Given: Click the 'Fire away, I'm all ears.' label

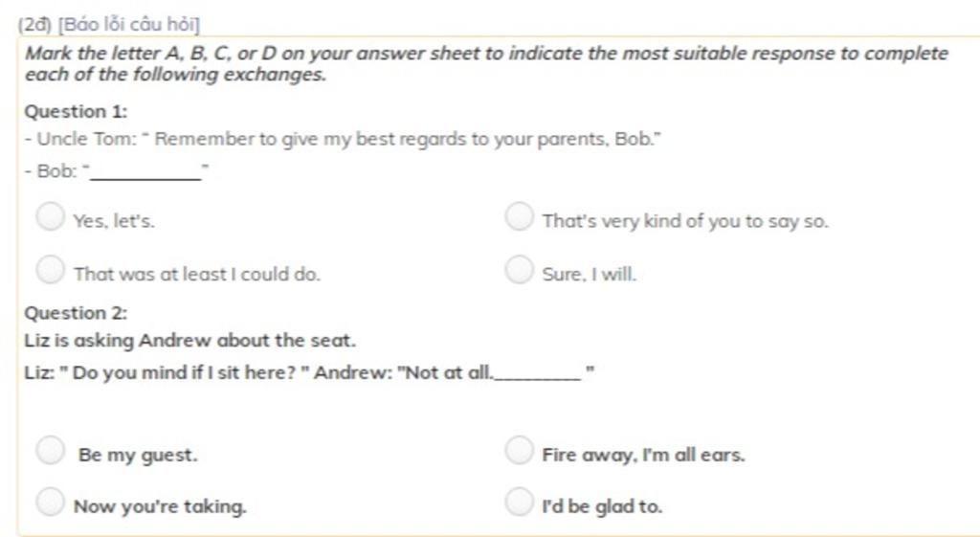Looking at the screenshot, I should click(643, 455).
